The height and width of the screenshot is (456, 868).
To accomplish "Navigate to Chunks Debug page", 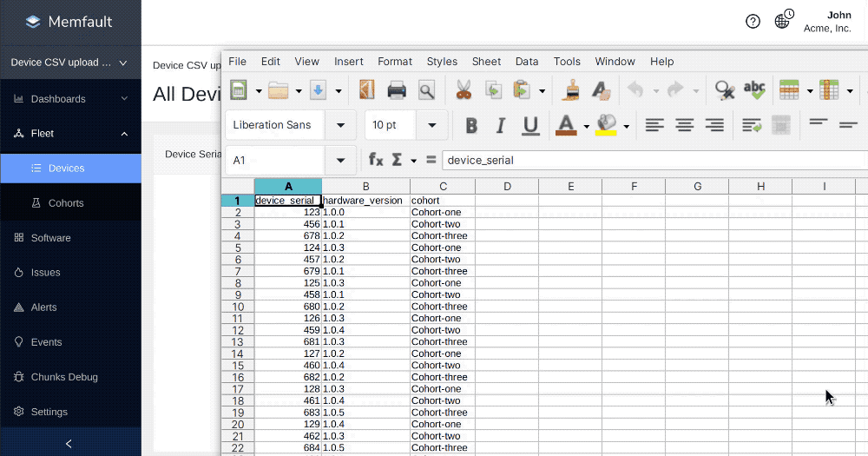I will point(64,377).
